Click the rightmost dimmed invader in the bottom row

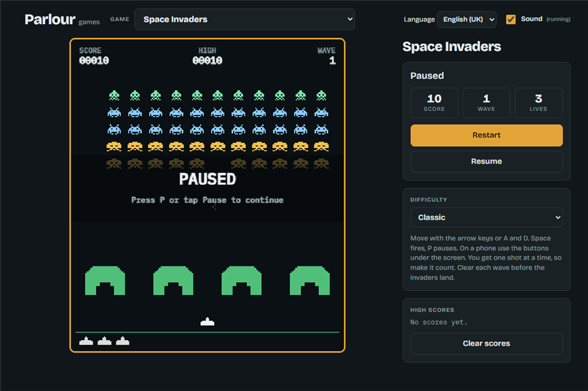click(321, 163)
